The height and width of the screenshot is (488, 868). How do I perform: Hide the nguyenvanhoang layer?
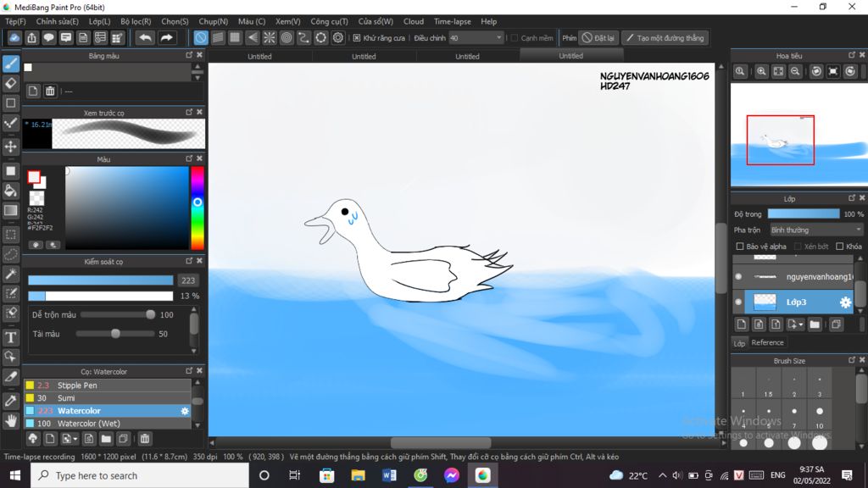(738, 277)
